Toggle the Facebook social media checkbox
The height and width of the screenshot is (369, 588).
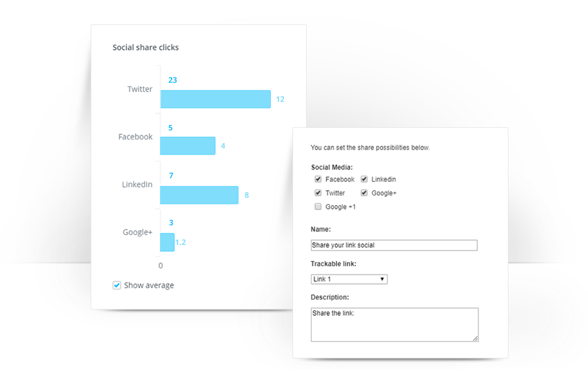pos(318,179)
